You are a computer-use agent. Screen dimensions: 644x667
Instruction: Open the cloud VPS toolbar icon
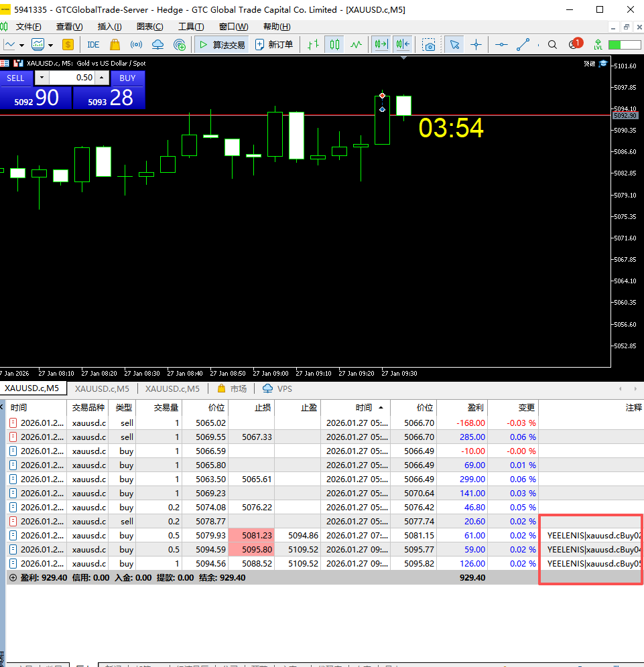(158, 45)
